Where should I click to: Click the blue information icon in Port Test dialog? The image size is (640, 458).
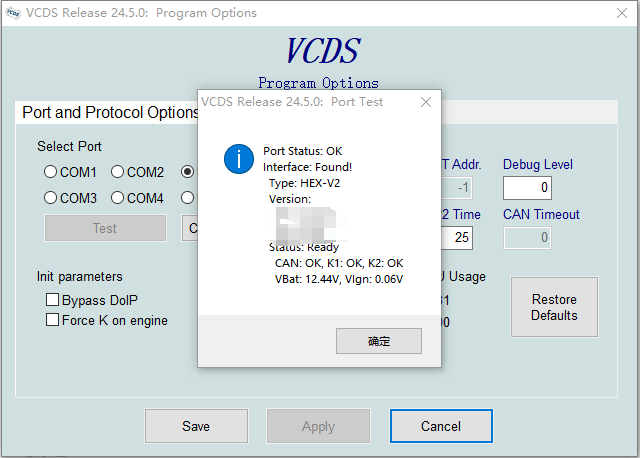[x=239, y=159]
